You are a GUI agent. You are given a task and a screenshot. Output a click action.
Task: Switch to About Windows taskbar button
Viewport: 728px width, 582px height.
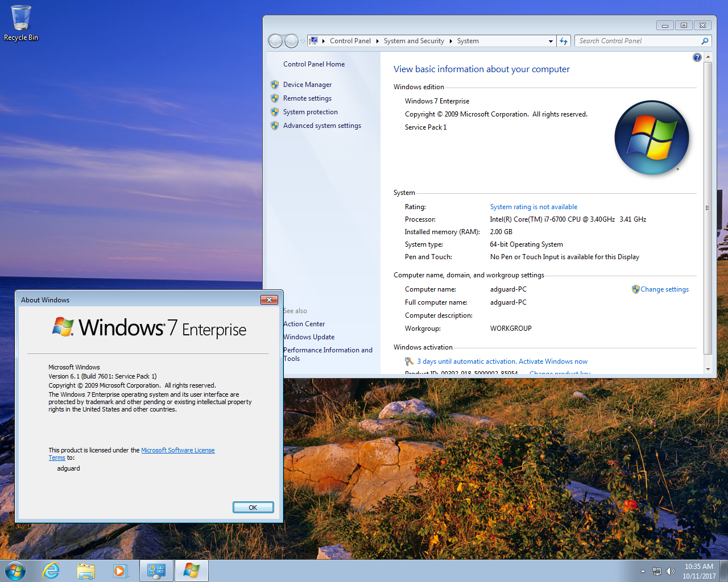[x=191, y=571]
